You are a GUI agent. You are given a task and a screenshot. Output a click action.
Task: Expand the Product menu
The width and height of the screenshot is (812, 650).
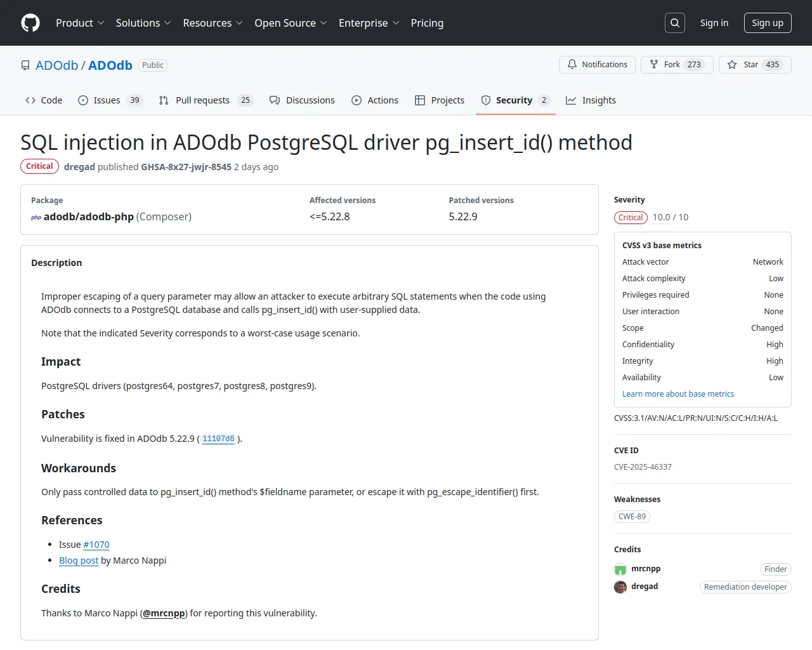[80, 23]
